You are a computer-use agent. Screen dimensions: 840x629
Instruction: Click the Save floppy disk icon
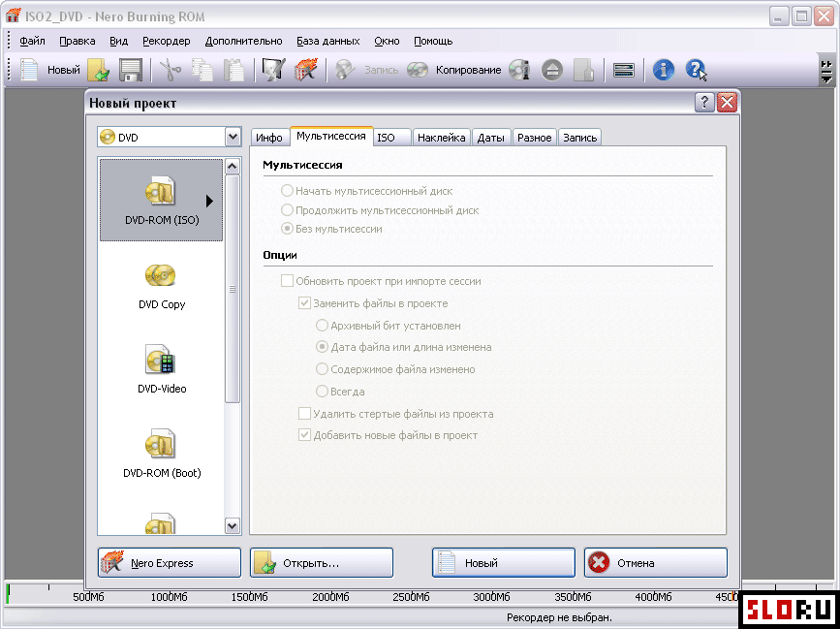tap(130, 70)
